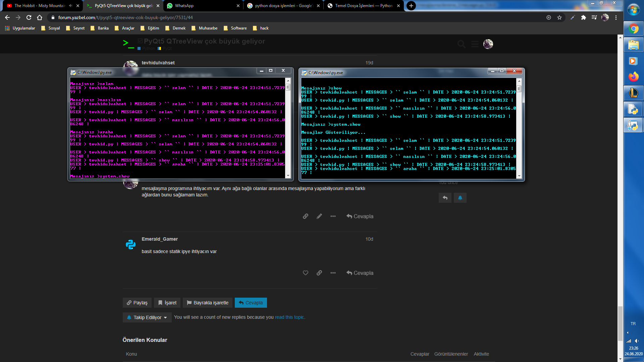644x362 pixels.
Task: Click the page vertical scrollbar thumb
Action: [x=620, y=323]
